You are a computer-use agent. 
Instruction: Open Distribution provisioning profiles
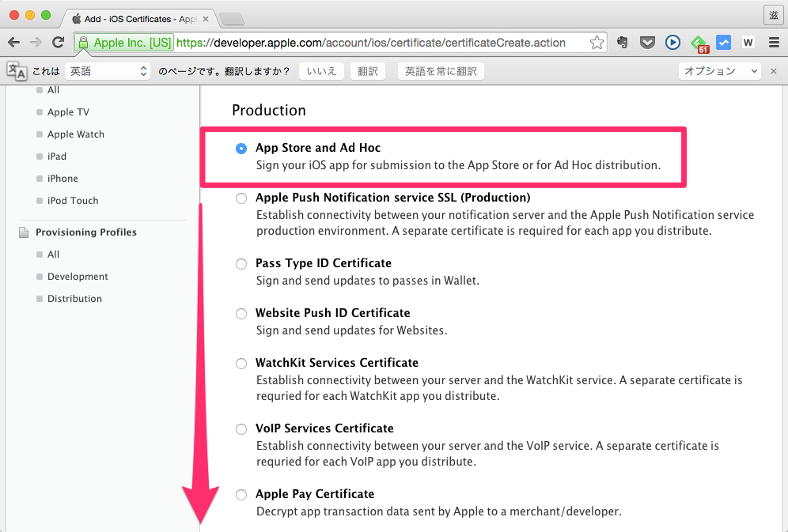[74, 299]
